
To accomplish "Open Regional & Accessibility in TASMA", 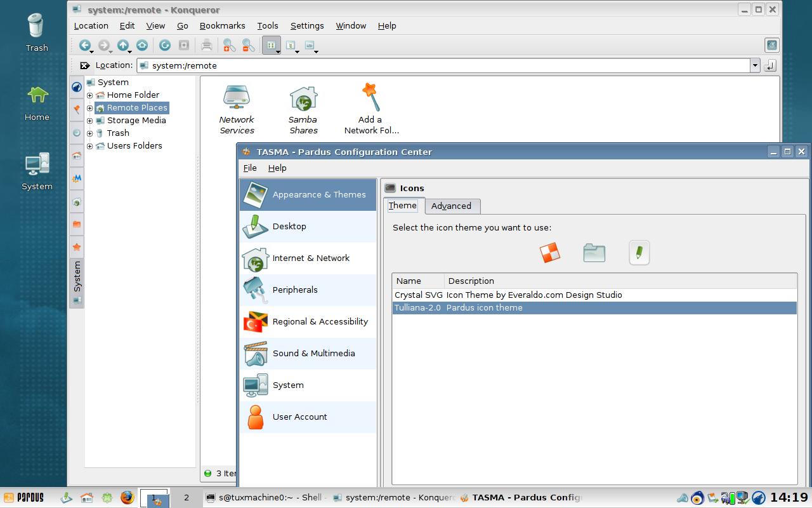I will [308, 322].
